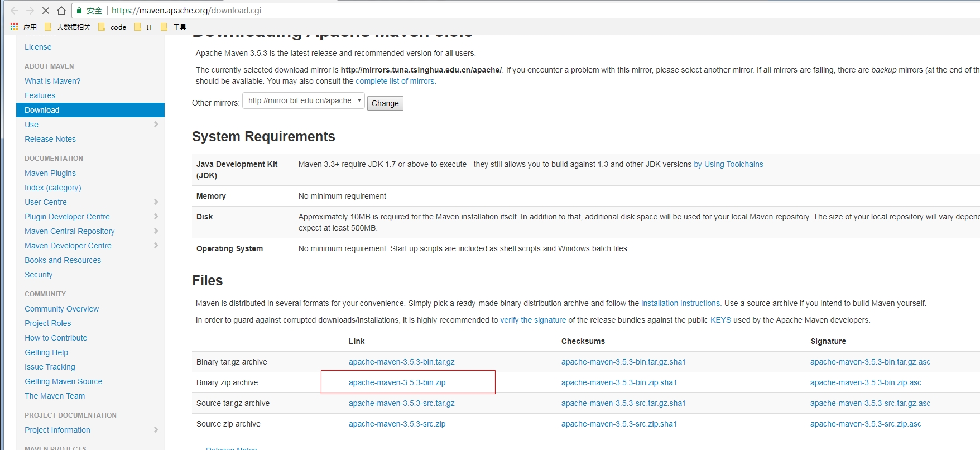Go to browser home page icon
Screen dimensions: 980x450
click(61, 11)
